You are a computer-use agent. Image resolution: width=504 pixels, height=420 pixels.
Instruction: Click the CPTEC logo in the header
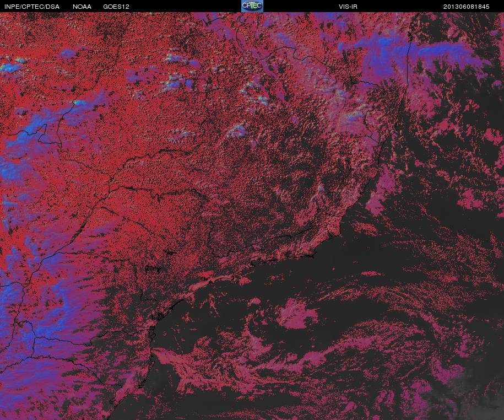tap(252, 6)
